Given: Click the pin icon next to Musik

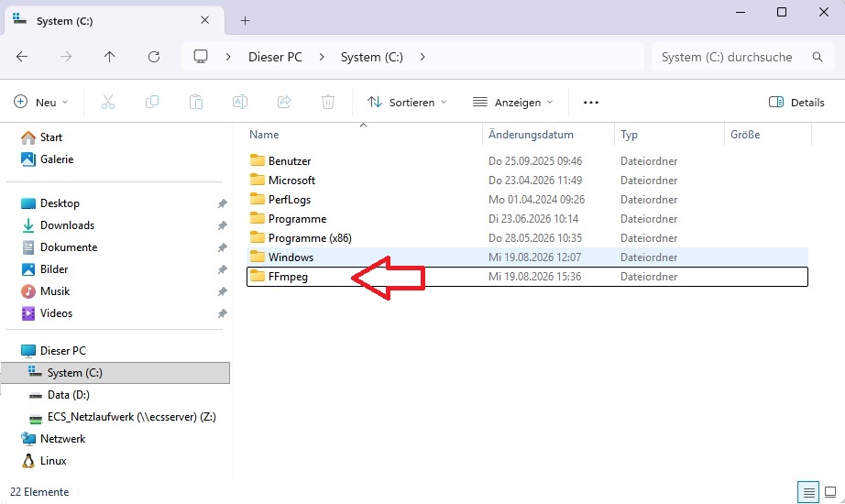Looking at the screenshot, I should (x=222, y=291).
